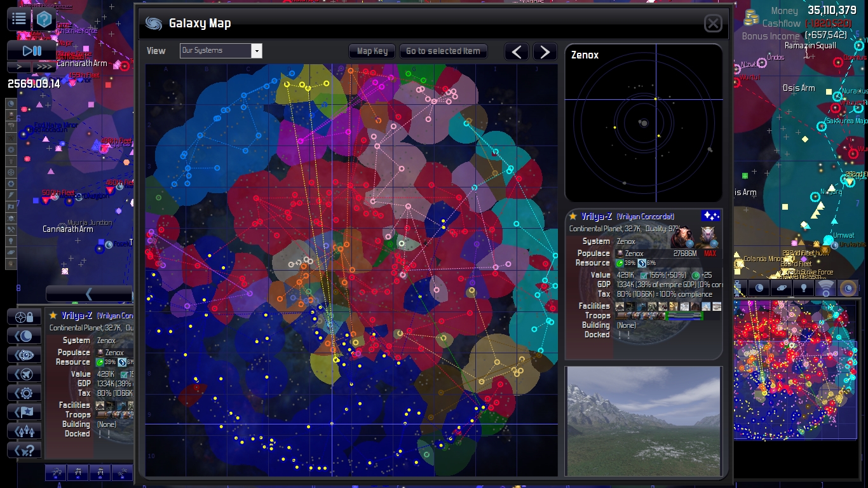
Task: Click the blue 61% resource icon in Galaxy Map
Action: (x=642, y=263)
